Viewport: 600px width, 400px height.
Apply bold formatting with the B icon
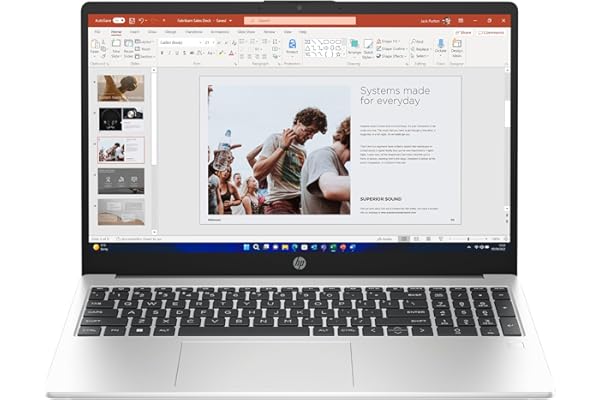pyautogui.click(x=162, y=53)
